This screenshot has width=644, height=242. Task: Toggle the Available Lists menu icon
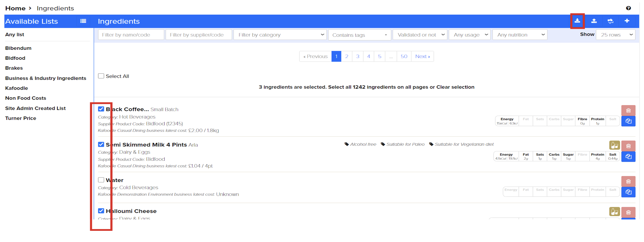(x=83, y=21)
